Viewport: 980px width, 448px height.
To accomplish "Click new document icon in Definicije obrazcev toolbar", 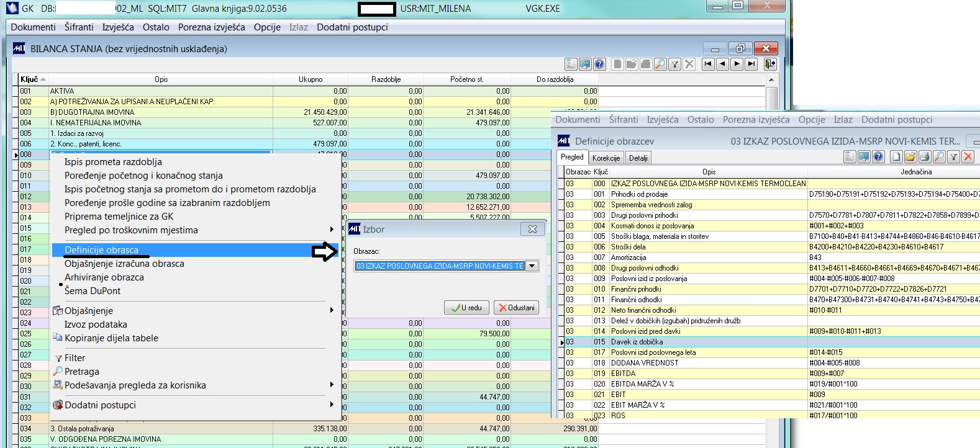I will click(896, 157).
